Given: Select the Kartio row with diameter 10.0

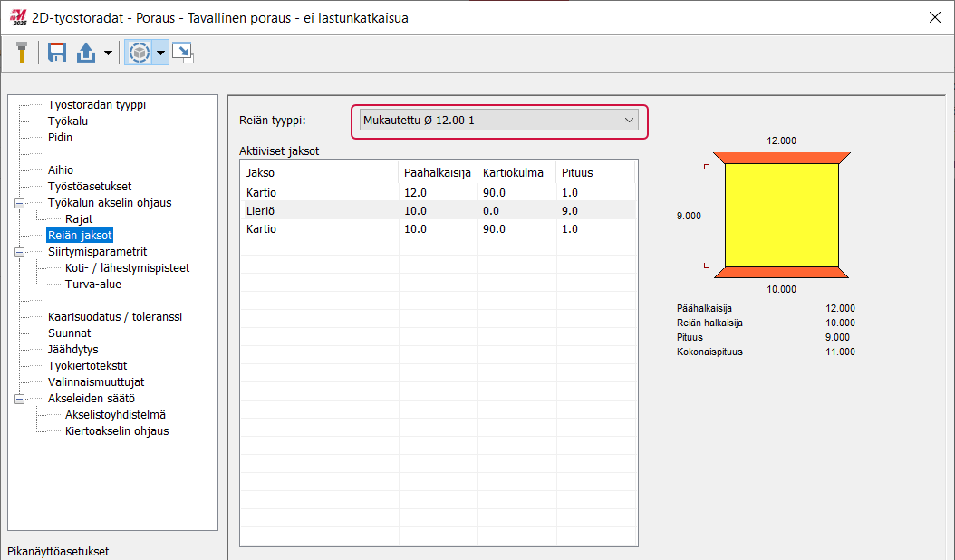Looking at the screenshot, I should pos(439,229).
